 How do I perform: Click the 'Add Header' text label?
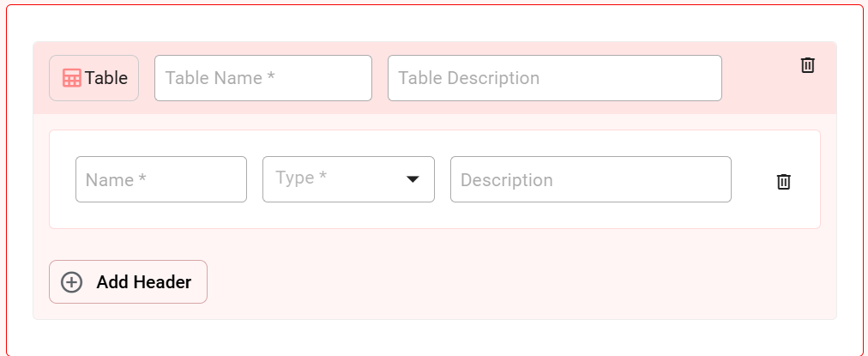[143, 282]
